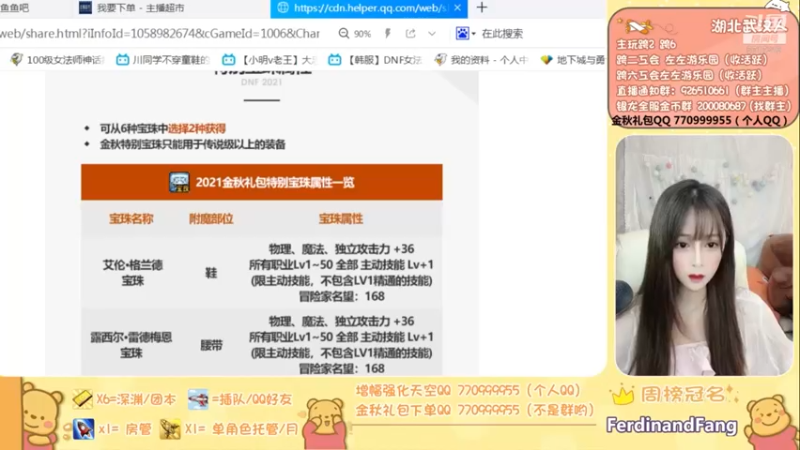Click the bilibili icon before 【小明v老王】 bookmark

pos(229,60)
